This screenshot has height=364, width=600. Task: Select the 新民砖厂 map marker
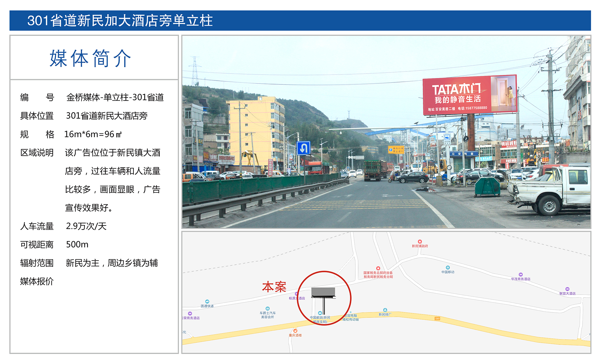point(385,310)
